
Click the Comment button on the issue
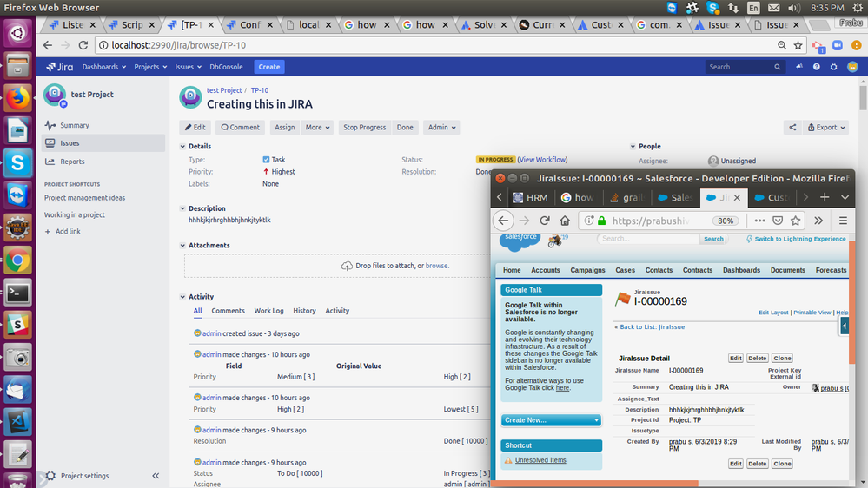pyautogui.click(x=241, y=128)
